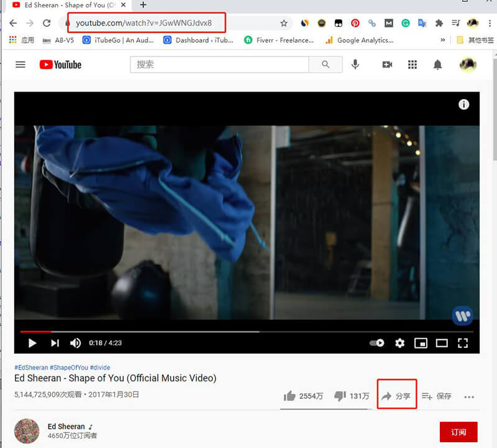
Task: Click the #EdSheeran hashtag
Action: (31, 367)
